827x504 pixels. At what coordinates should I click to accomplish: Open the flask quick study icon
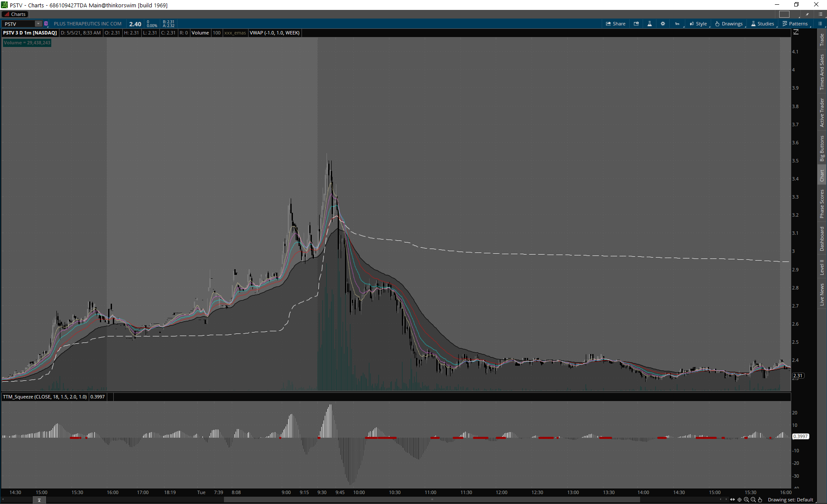point(650,24)
